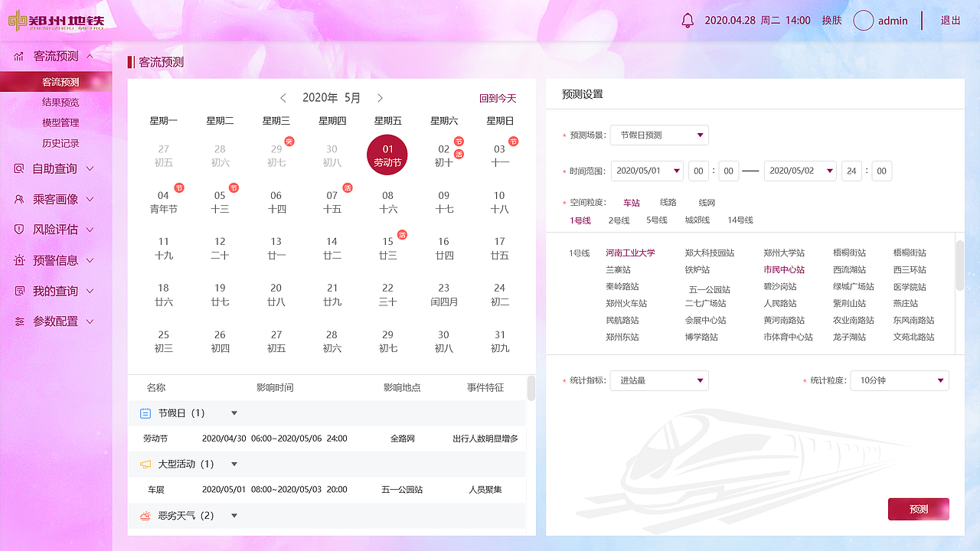Toggle station 郑州东站
This screenshot has height=551, width=980.
click(x=622, y=337)
